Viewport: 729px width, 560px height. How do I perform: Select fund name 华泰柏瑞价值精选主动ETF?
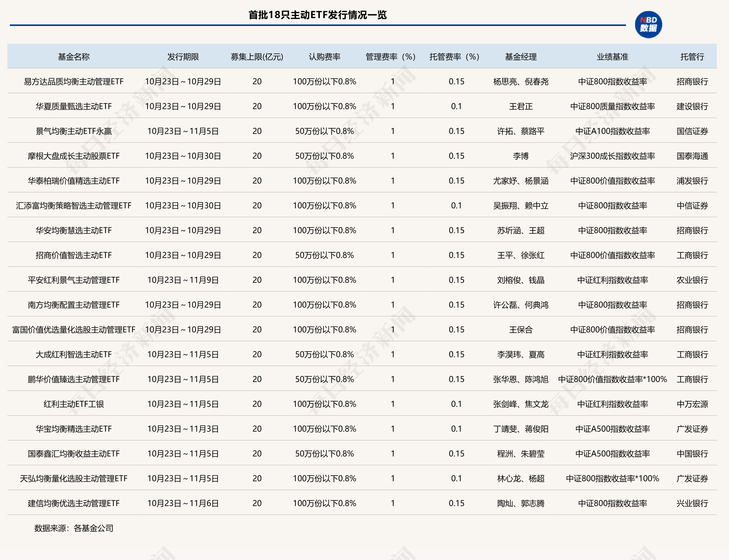click(x=74, y=181)
